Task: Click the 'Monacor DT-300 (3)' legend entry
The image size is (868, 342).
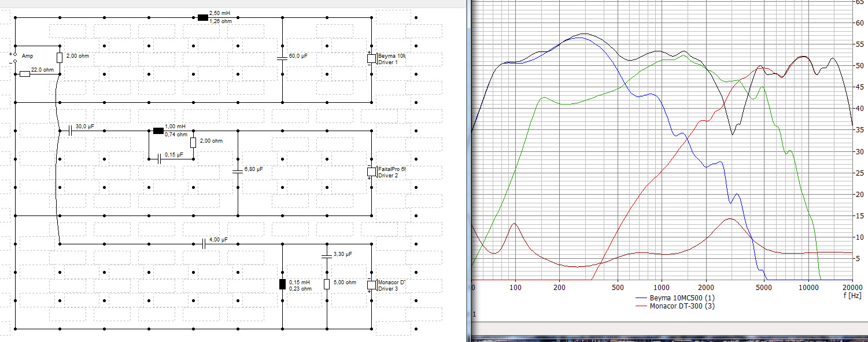Action: [x=675, y=306]
